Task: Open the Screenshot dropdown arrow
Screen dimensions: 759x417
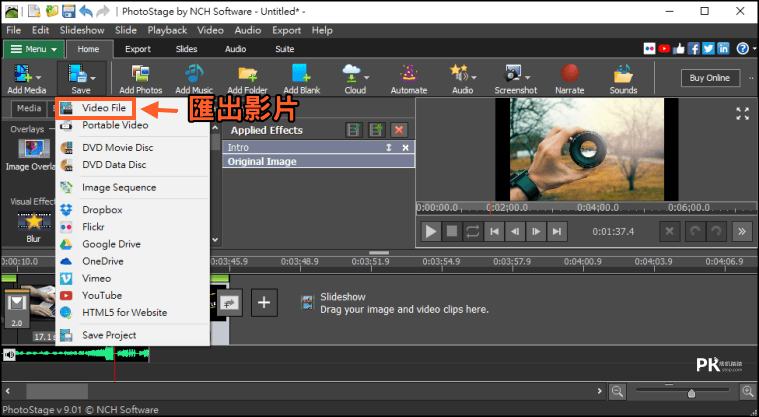Action: pos(528,77)
